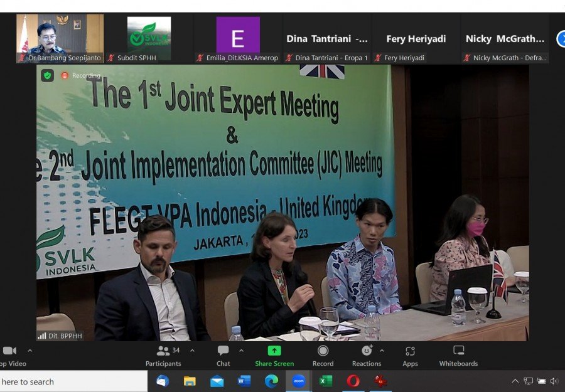Open the Participants panel

(163, 356)
